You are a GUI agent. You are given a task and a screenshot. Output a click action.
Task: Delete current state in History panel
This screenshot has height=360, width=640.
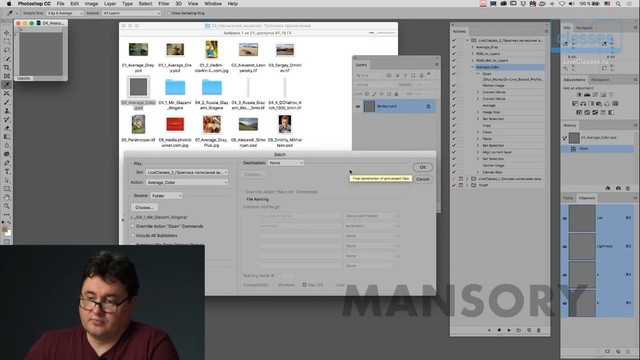[x=628, y=188]
